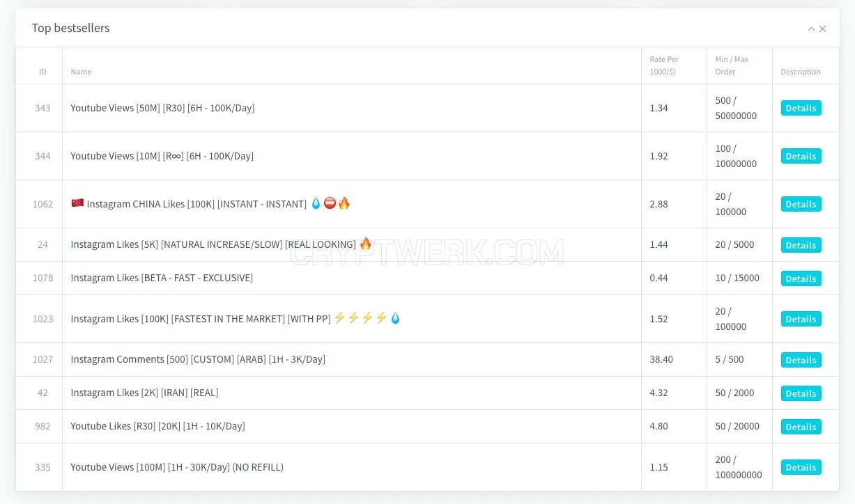Click ID cell 343
The image size is (855, 504).
43,108
